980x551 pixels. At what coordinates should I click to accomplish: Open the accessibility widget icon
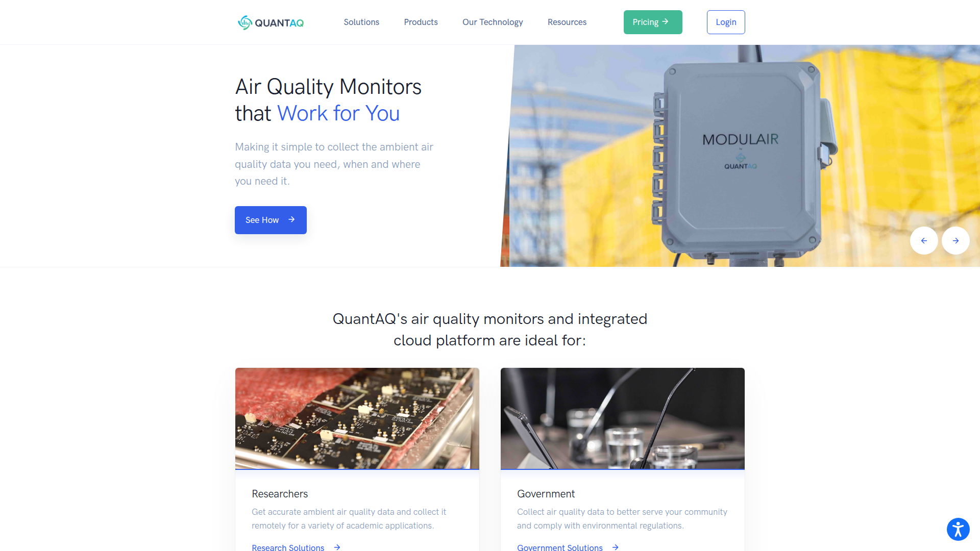click(958, 529)
